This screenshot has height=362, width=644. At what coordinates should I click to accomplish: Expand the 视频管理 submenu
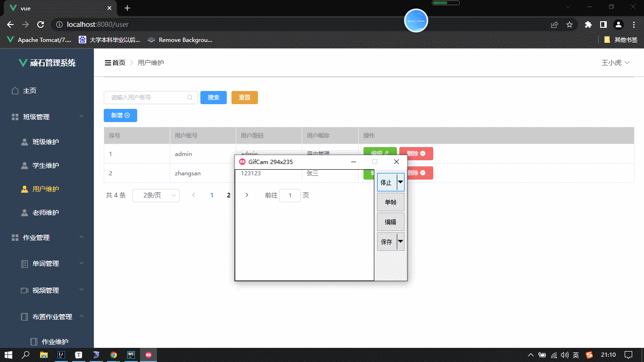(x=47, y=290)
